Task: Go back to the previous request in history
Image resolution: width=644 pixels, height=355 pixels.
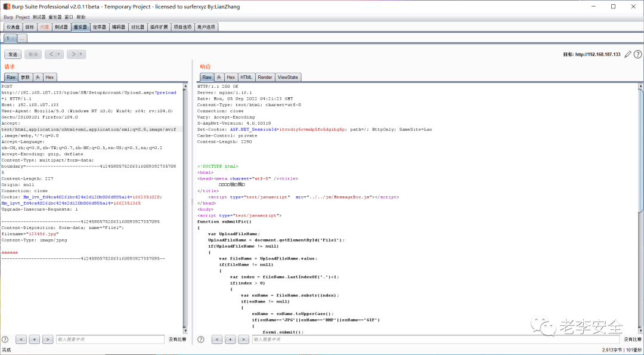Action: point(51,54)
